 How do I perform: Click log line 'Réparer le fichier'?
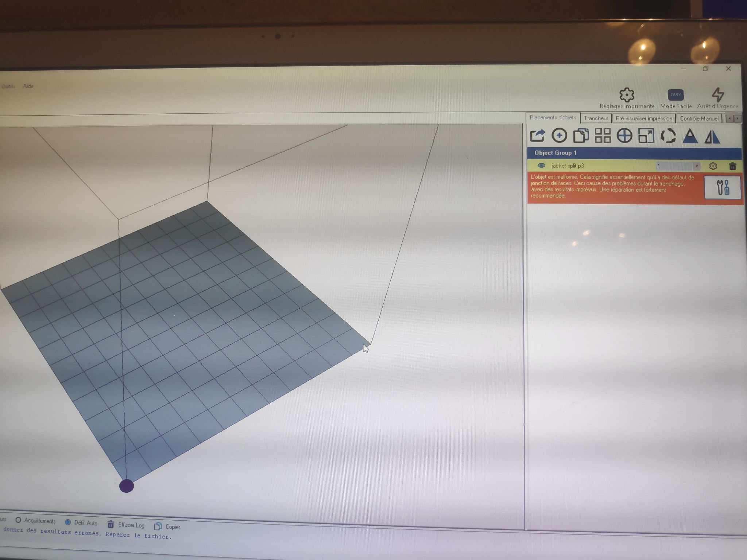pos(138,536)
